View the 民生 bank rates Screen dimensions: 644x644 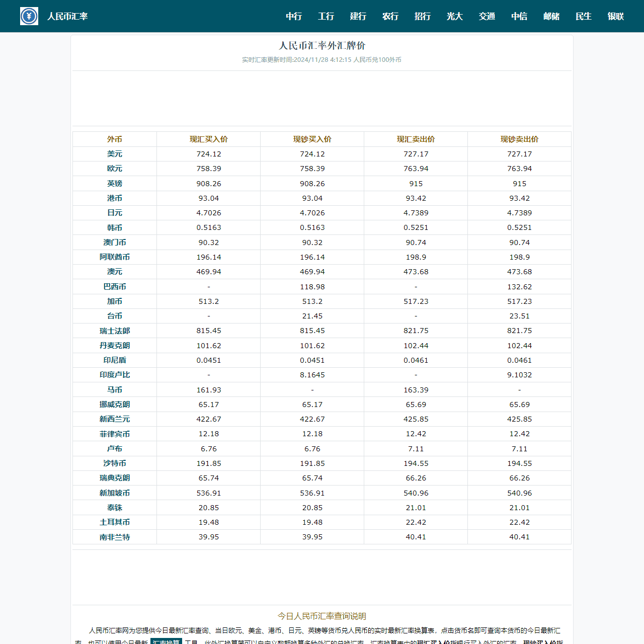(x=584, y=16)
